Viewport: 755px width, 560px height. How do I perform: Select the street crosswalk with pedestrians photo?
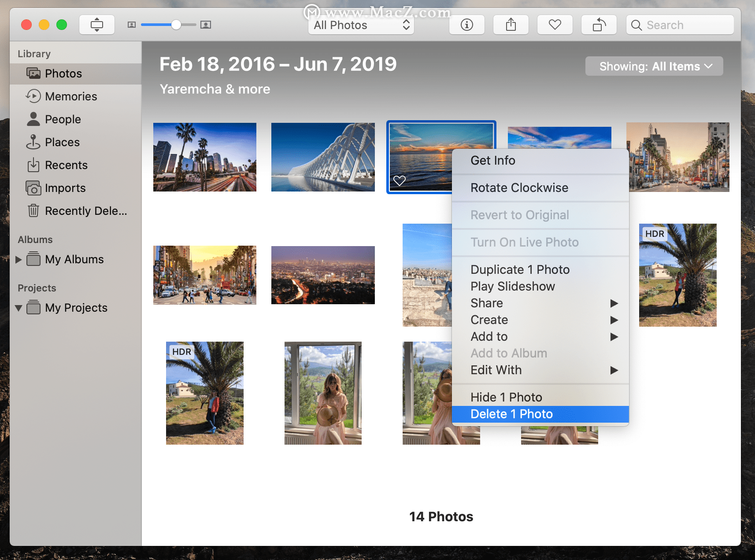(x=205, y=275)
